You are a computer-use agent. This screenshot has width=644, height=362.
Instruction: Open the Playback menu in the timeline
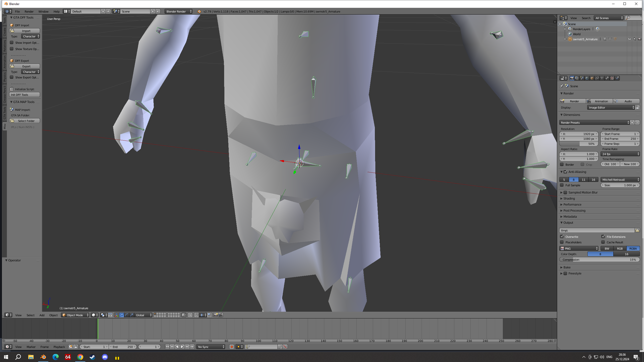(59, 347)
